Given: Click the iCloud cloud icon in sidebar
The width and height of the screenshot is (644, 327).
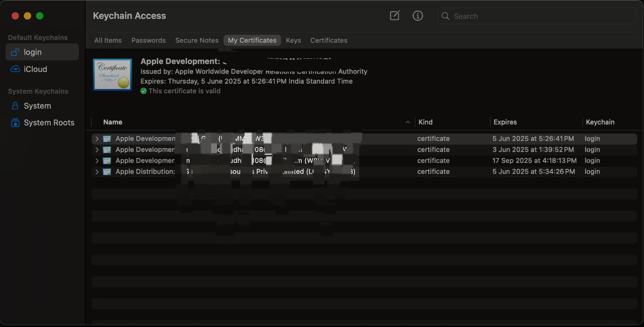Looking at the screenshot, I should tap(15, 69).
